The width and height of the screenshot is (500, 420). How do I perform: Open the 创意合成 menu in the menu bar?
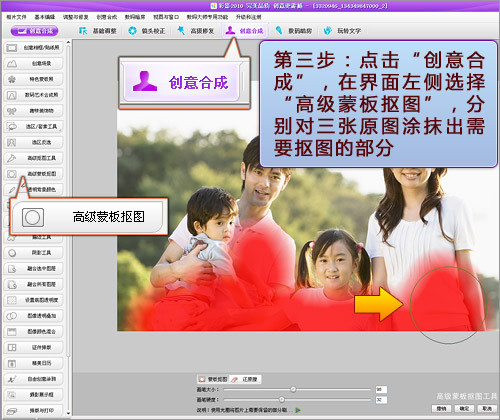click(107, 17)
